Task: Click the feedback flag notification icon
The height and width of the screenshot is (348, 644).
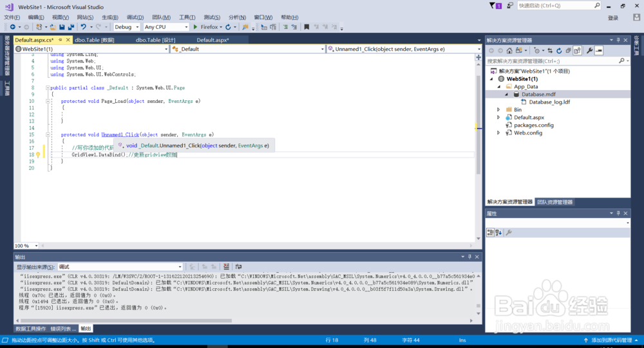Action: 495,6
